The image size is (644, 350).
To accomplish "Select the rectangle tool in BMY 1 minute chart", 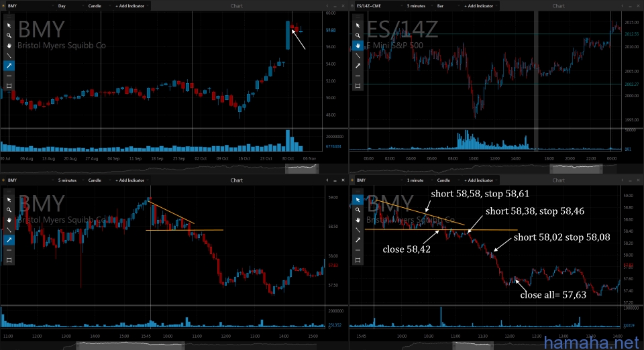I will [358, 260].
